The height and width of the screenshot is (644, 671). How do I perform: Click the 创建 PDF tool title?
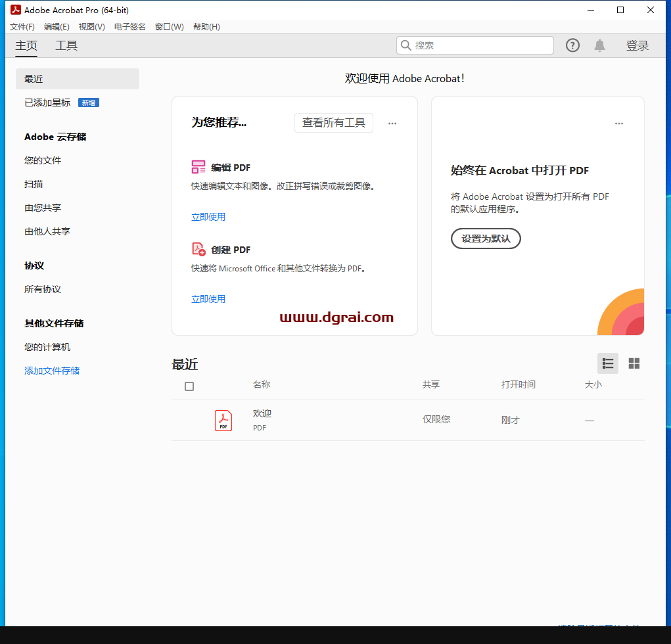(231, 250)
